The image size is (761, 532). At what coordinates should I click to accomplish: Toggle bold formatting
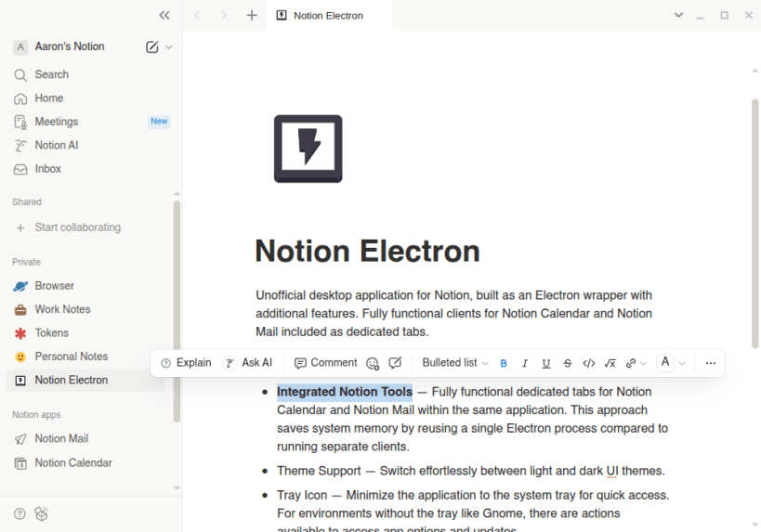coord(504,363)
